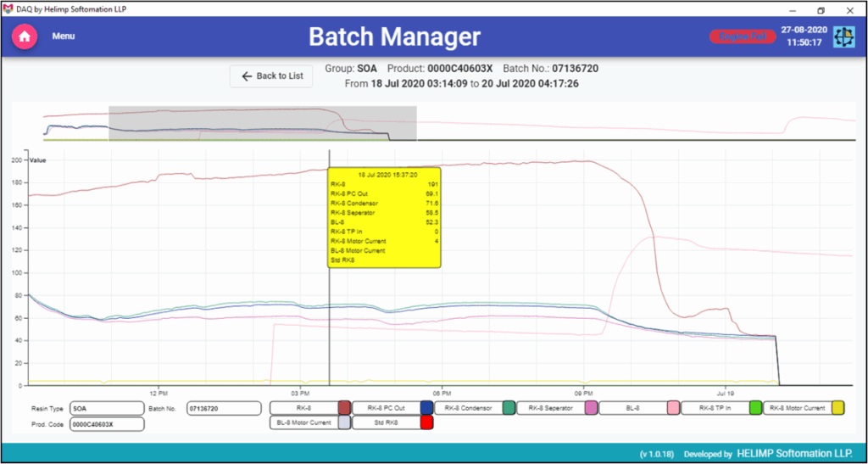
Task: Toggle the BL-8 Motor Current series label
Action: click(x=302, y=422)
